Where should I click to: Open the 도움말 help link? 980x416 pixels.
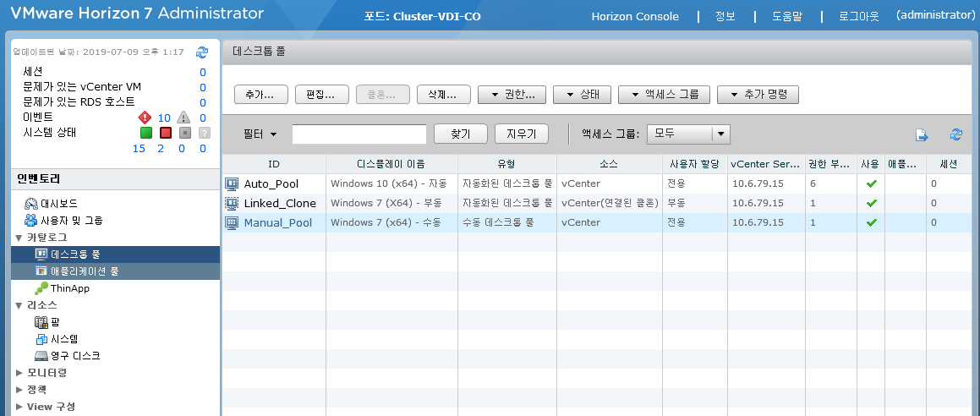point(787,16)
